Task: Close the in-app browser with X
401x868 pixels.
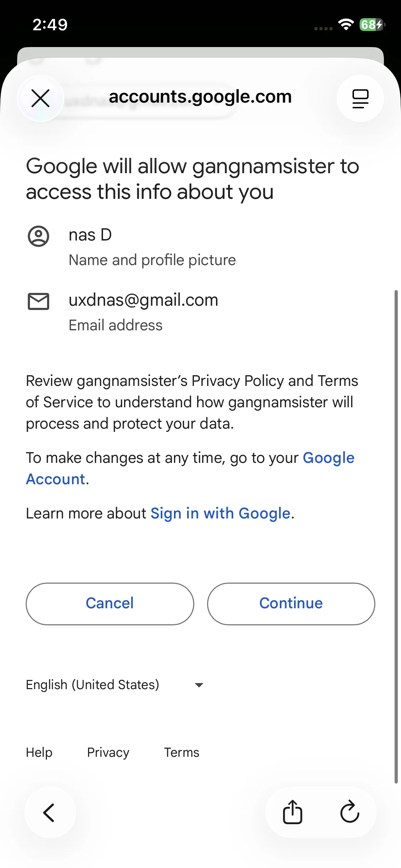Action: coord(40,98)
